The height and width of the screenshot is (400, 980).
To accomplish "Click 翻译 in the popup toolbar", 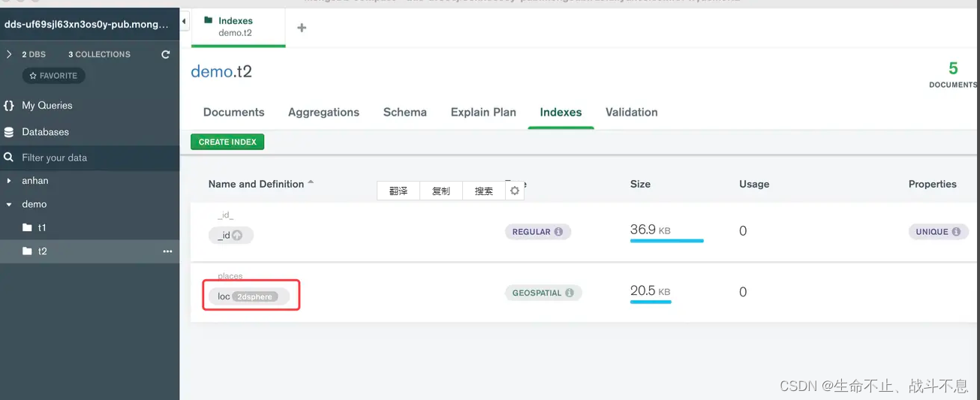I will point(398,191).
